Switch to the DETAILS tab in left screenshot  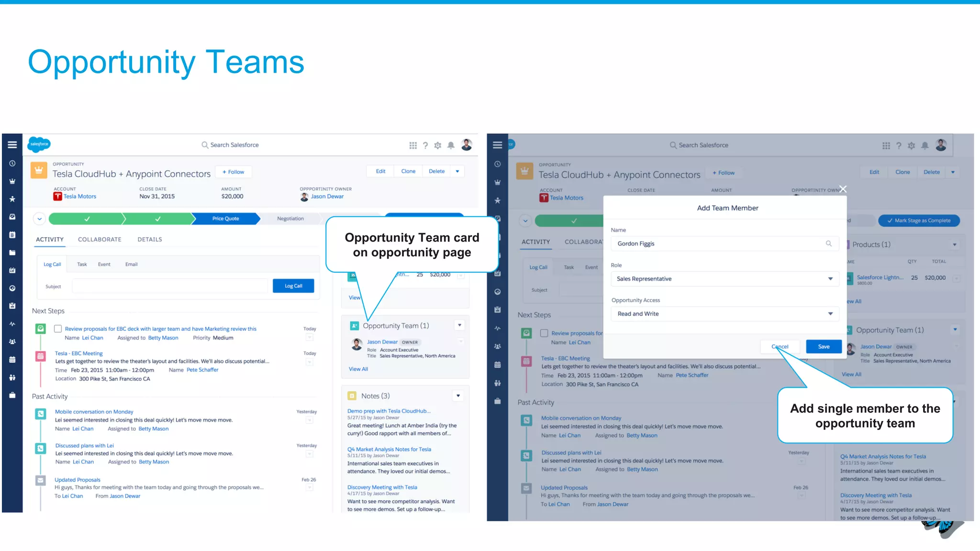[150, 240]
